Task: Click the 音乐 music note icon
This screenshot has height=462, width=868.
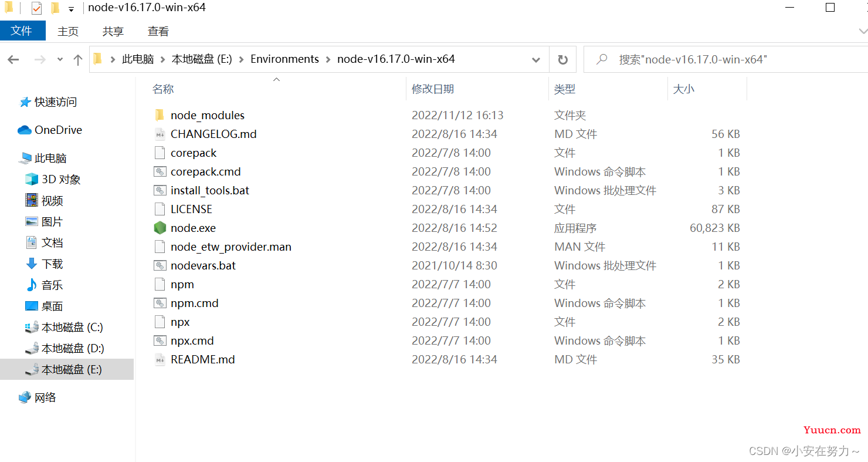Action: click(32, 285)
